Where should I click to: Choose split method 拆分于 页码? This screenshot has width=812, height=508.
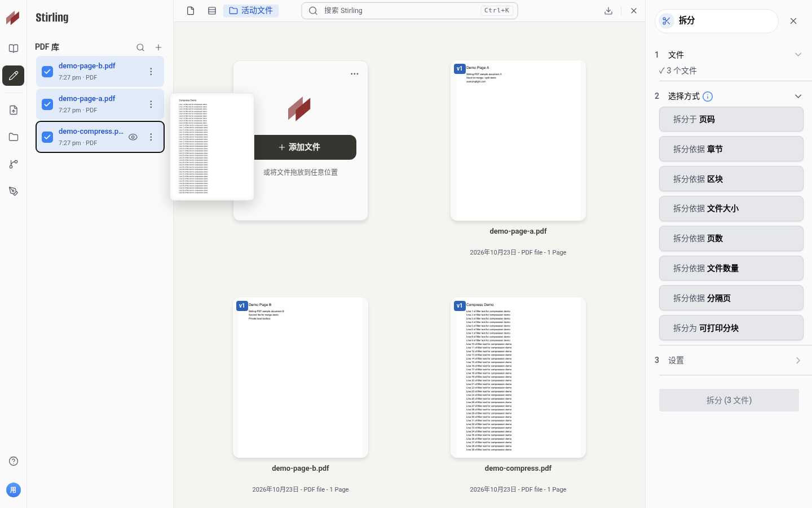coord(731,120)
